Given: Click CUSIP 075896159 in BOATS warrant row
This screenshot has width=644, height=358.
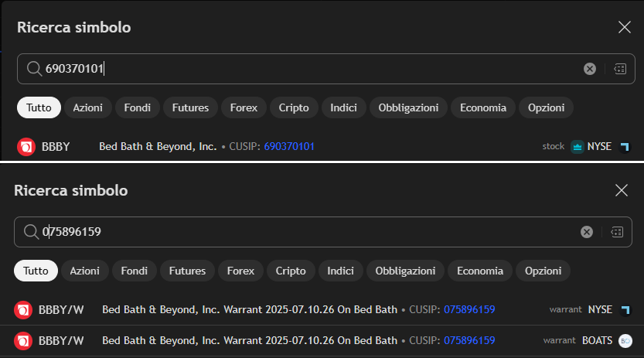Looking at the screenshot, I should [x=469, y=341].
